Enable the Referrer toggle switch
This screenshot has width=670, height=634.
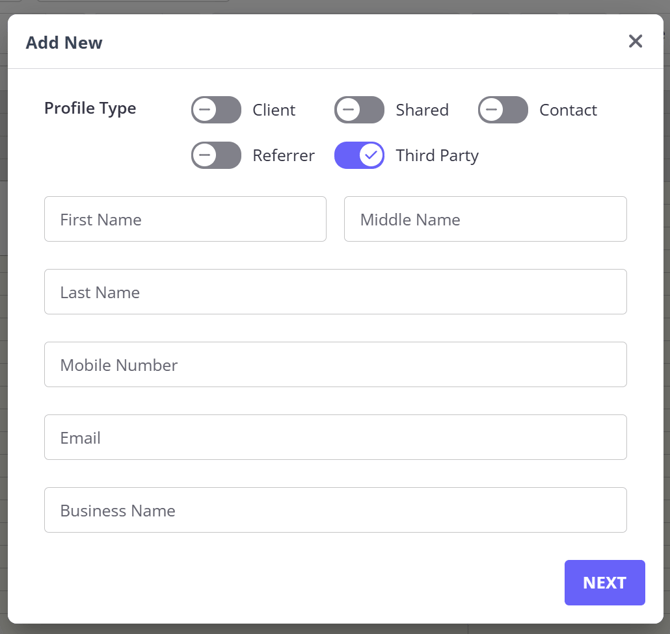(x=216, y=155)
